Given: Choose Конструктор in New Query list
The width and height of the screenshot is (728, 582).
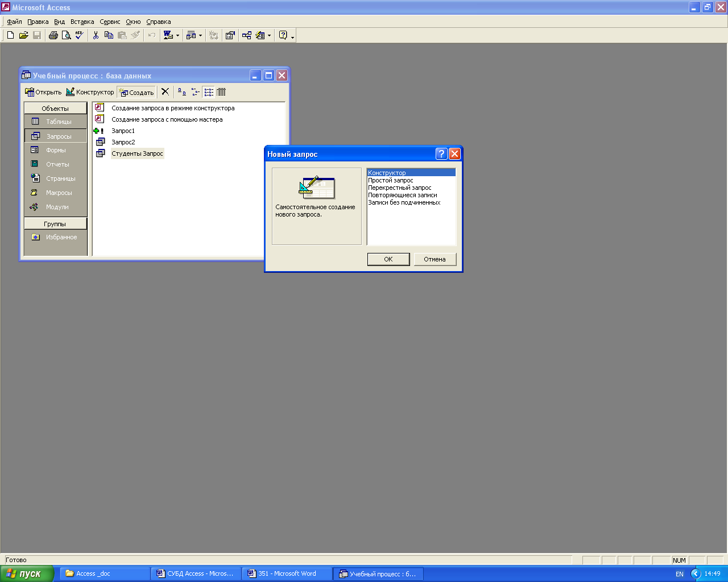Looking at the screenshot, I should click(411, 173).
